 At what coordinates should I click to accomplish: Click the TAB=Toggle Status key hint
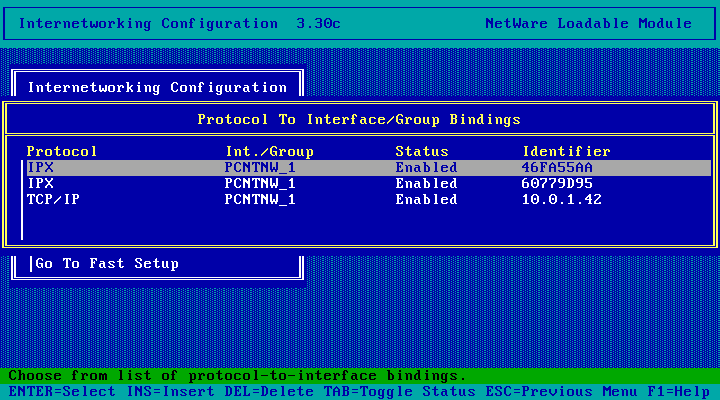click(399, 392)
